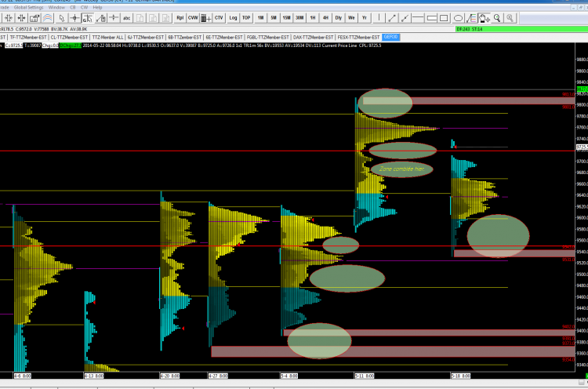Switch to the TTZ-Member ALL tab
Image resolution: width=588 pixels, height=389 pixels.
pos(107,37)
